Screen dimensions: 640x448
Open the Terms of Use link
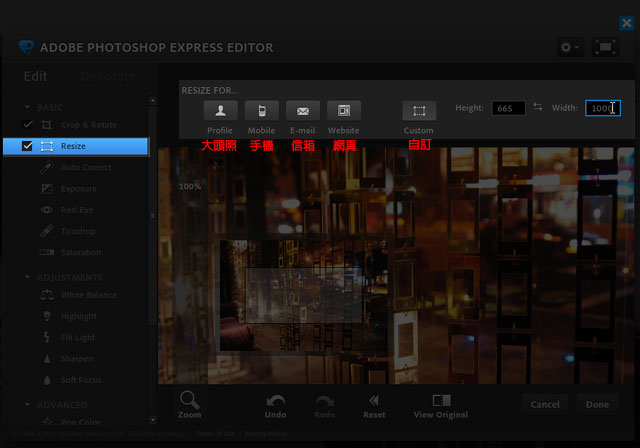point(216,434)
